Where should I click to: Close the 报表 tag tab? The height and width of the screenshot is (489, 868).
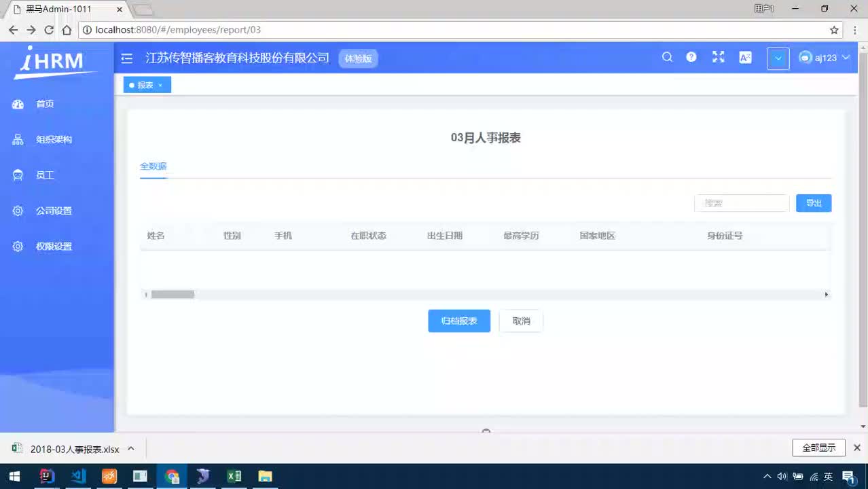click(x=160, y=86)
